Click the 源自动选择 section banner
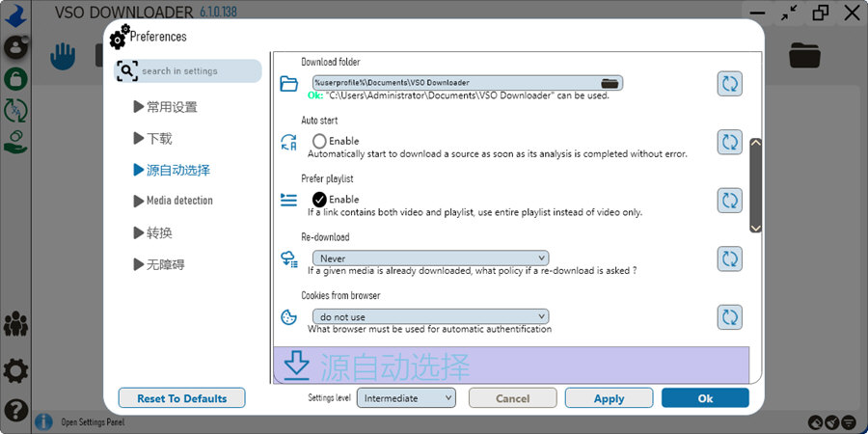 (511, 366)
